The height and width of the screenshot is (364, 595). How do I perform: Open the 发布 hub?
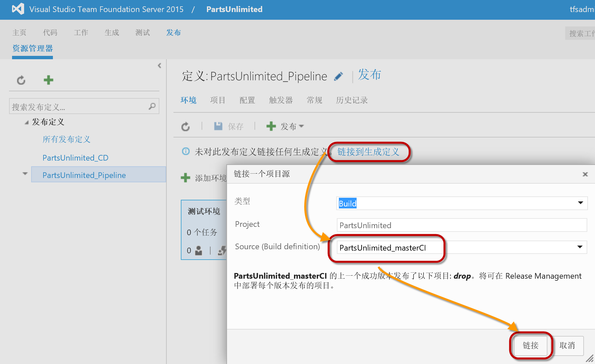click(173, 32)
